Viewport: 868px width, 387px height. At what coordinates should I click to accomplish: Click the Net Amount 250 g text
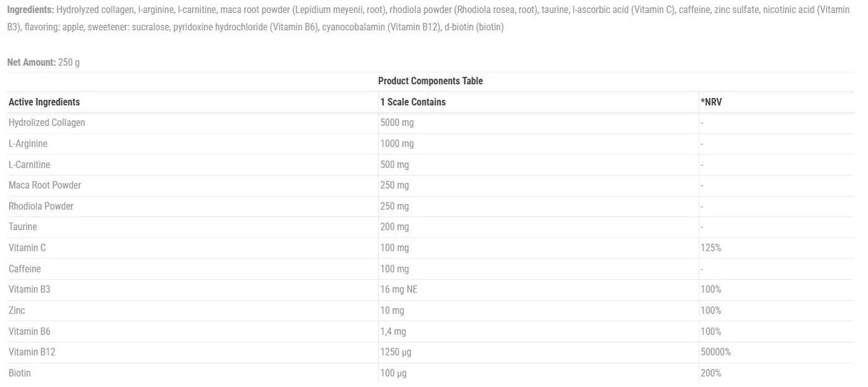point(44,62)
